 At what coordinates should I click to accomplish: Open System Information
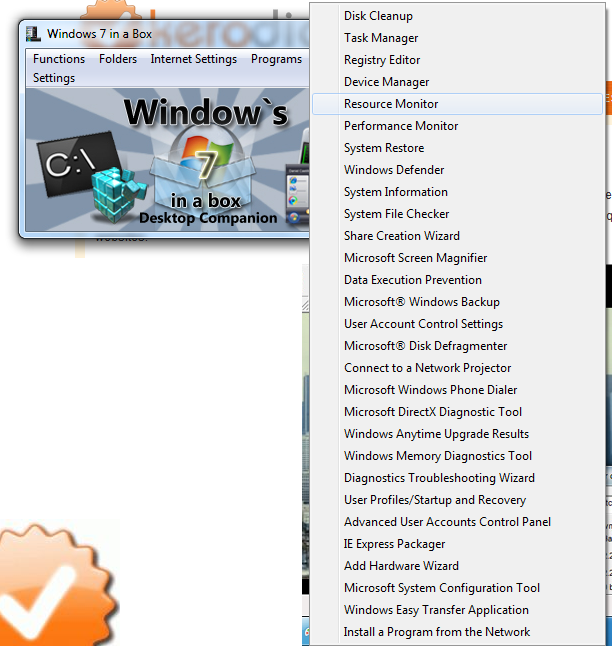[x=457, y=192]
